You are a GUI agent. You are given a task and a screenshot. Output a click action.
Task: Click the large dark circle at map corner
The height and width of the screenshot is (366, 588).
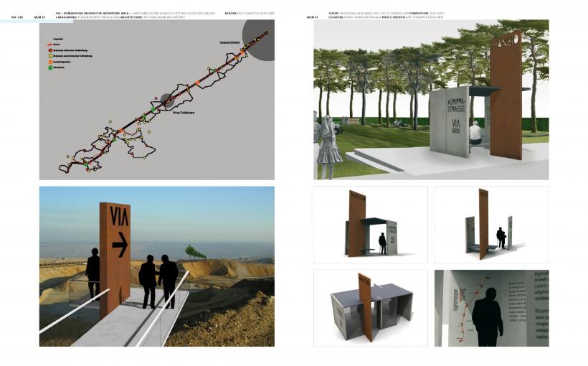[x=259, y=40]
